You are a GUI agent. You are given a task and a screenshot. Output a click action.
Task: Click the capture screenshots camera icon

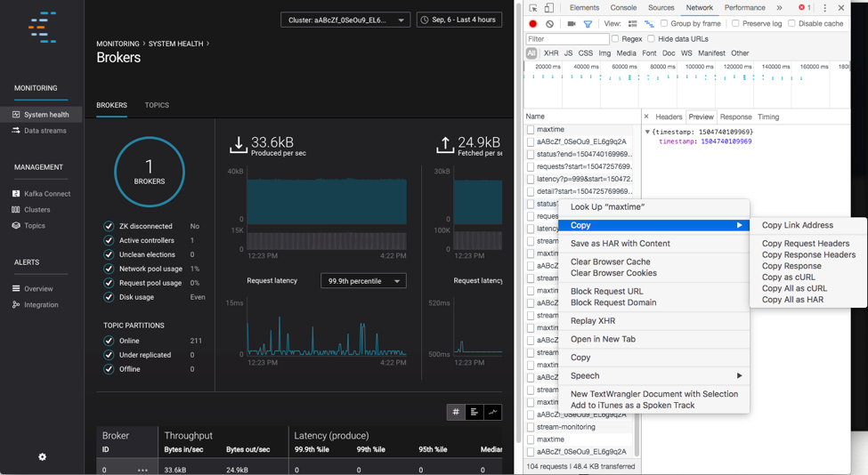[572, 24]
